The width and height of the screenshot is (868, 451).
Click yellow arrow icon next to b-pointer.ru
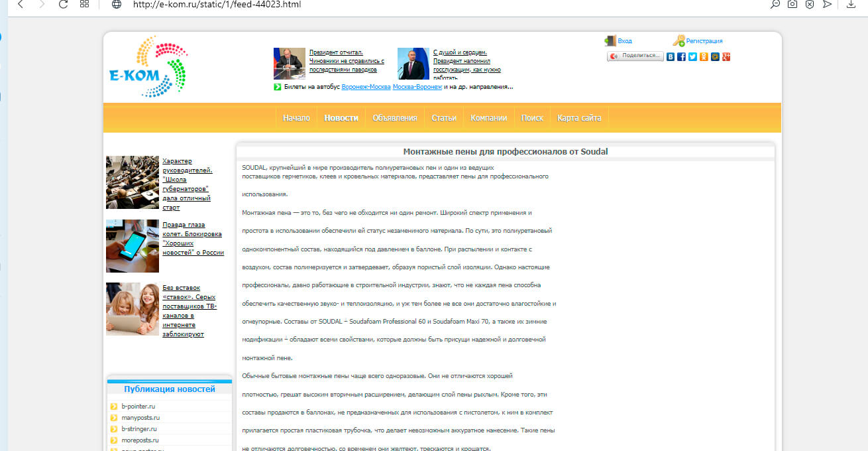[x=114, y=406]
